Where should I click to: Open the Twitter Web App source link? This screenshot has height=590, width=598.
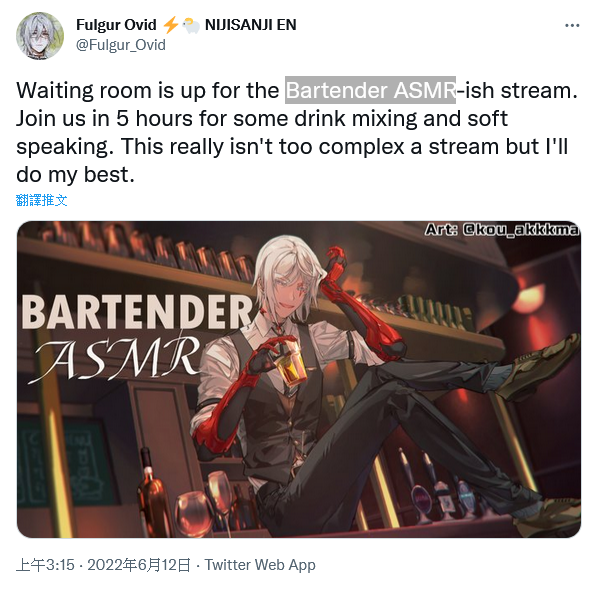coord(260,564)
